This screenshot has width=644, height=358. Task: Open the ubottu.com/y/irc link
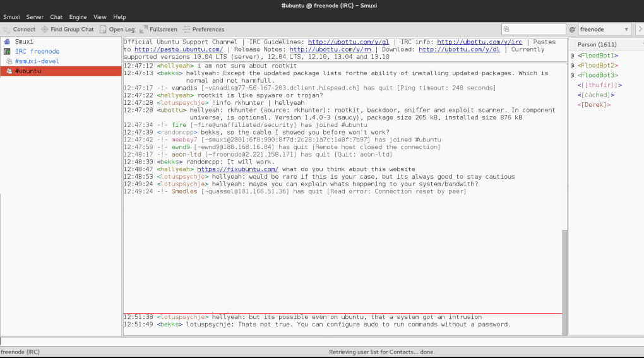tap(479, 42)
